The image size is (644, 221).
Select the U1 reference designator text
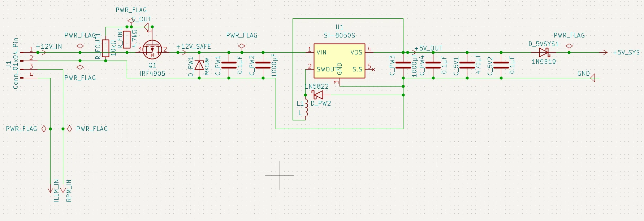pyautogui.click(x=340, y=27)
